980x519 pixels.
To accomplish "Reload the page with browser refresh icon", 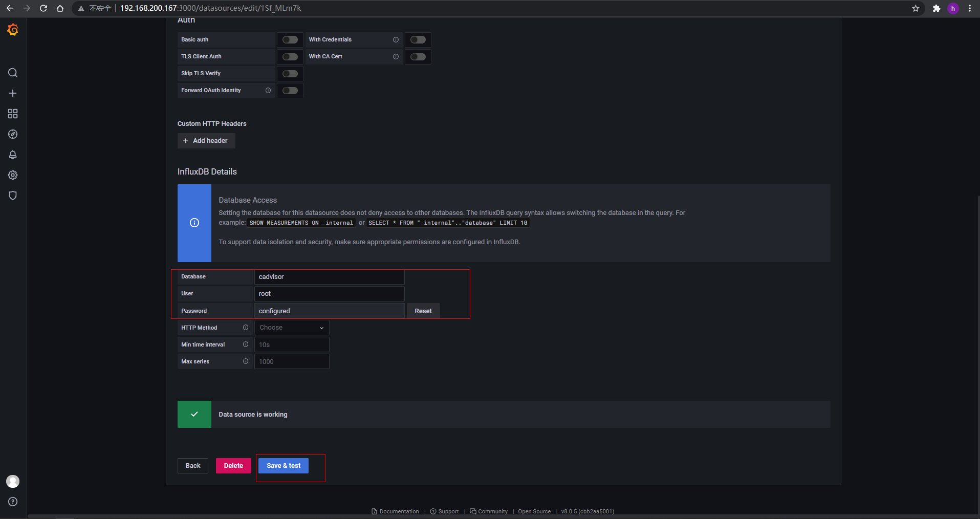I will [x=43, y=8].
